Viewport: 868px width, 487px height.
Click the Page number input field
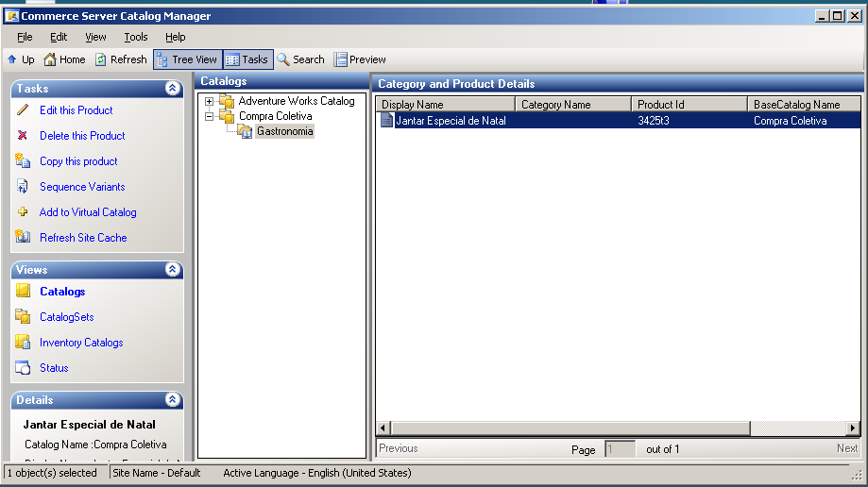point(620,449)
